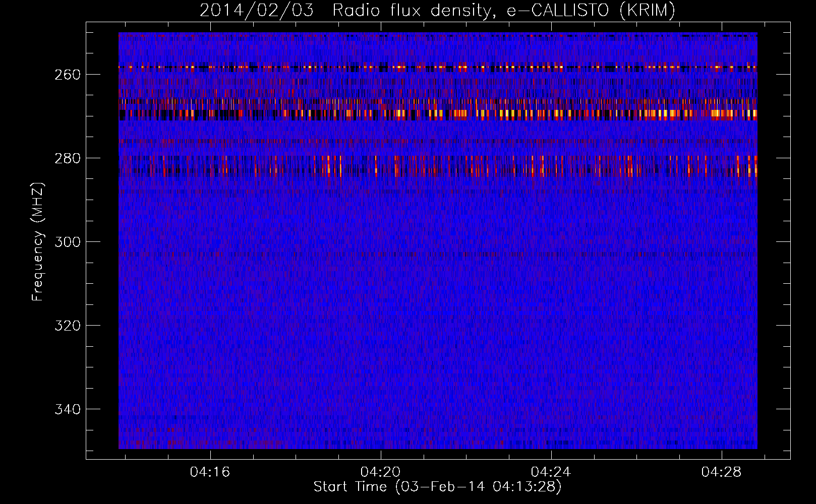Click the 320 frequency tick label
816x504 pixels.
coord(67,326)
